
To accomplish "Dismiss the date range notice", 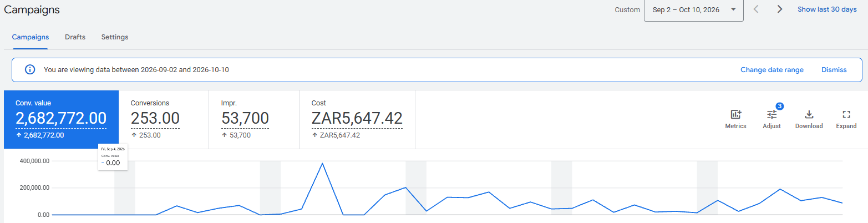I will 834,70.
